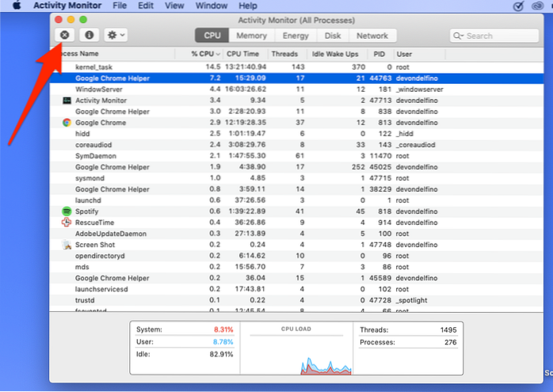Switch to the Energy tab
Image resolution: width=553 pixels, height=392 pixels.
pos(296,36)
